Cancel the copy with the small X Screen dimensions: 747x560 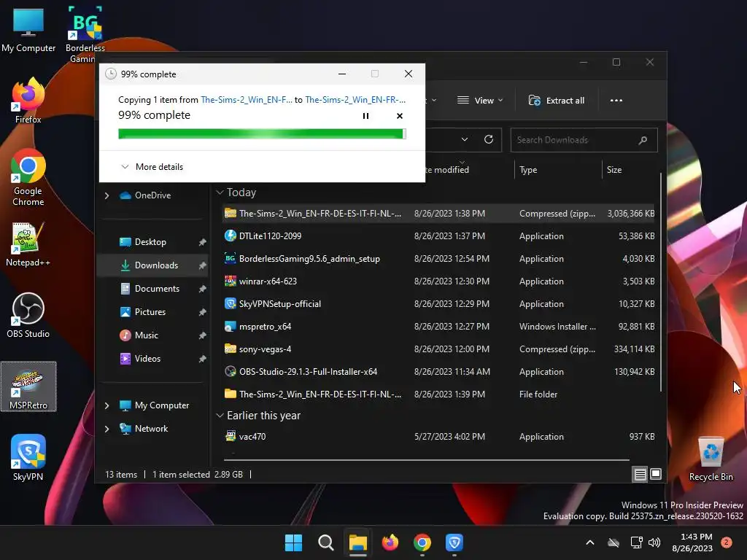(400, 116)
